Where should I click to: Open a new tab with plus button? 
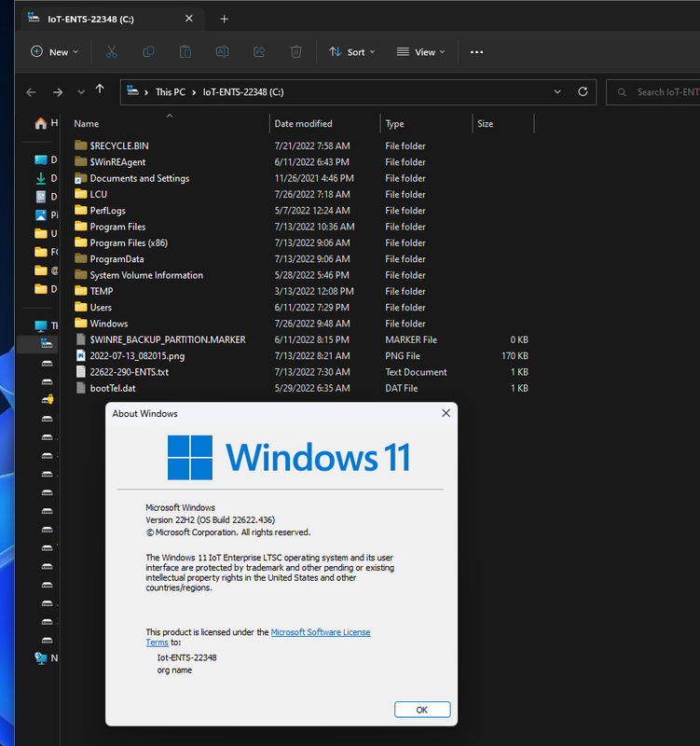point(225,19)
